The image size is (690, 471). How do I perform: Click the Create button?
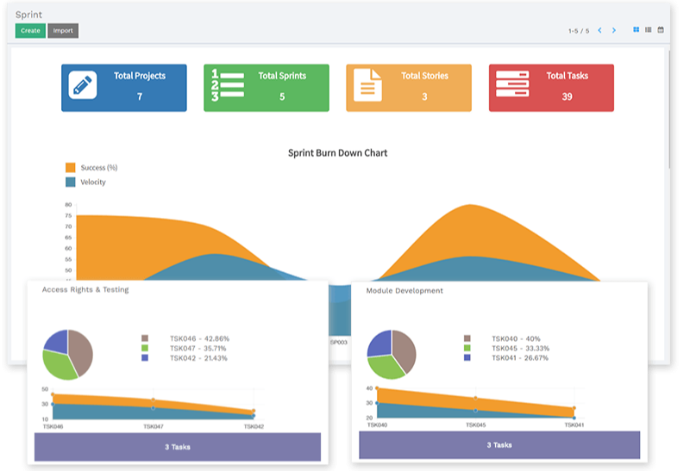(30, 31)
